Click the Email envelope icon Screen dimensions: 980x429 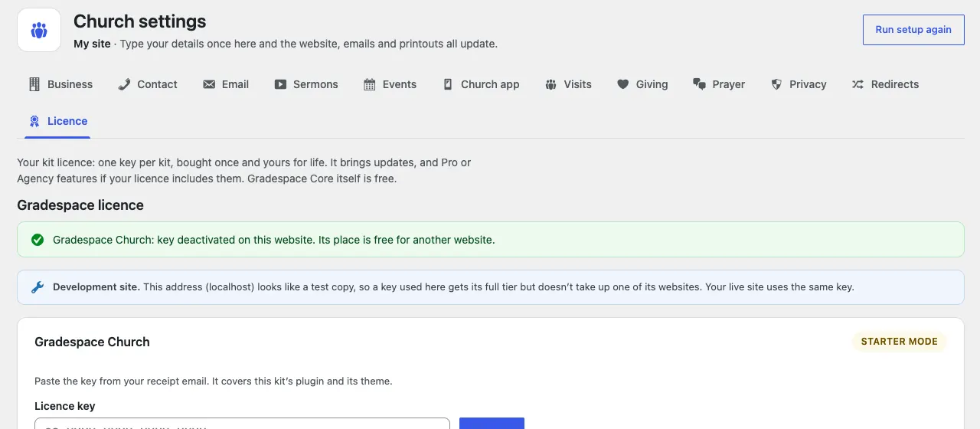(x=209, y=84)
